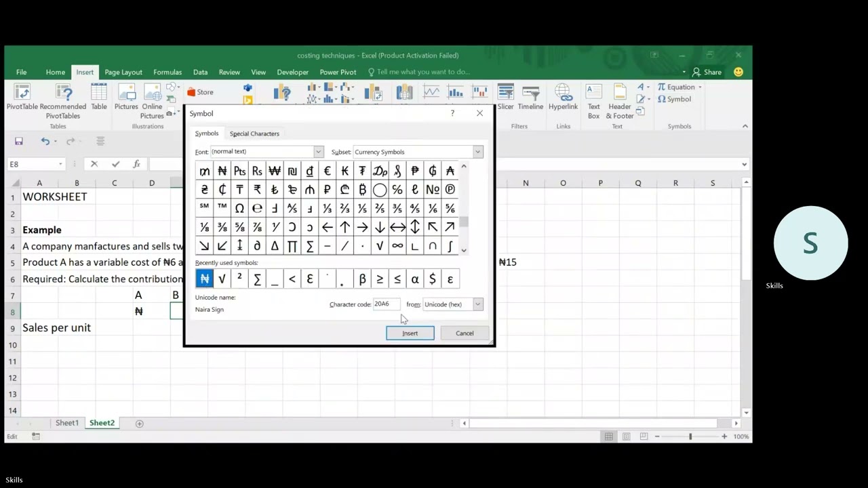This screenshot has height=488, width=868.
Task: Insert a Text Box
Action: [594, 102]
